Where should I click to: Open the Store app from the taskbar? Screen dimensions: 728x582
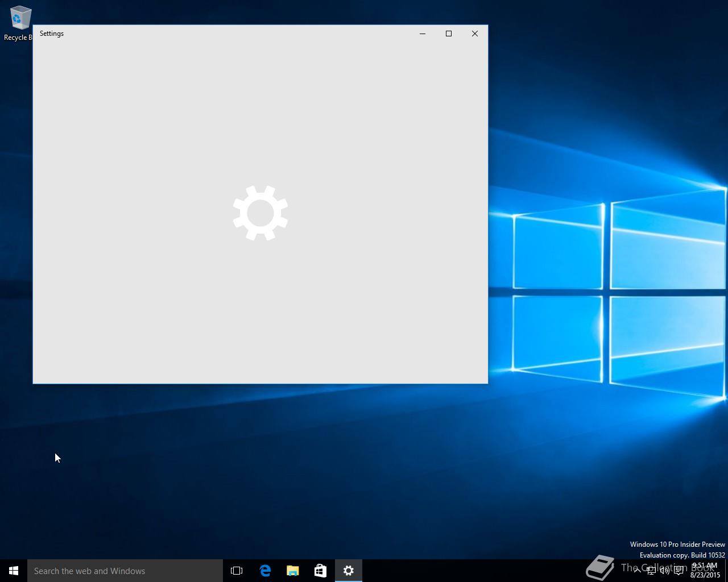(320, 571)
